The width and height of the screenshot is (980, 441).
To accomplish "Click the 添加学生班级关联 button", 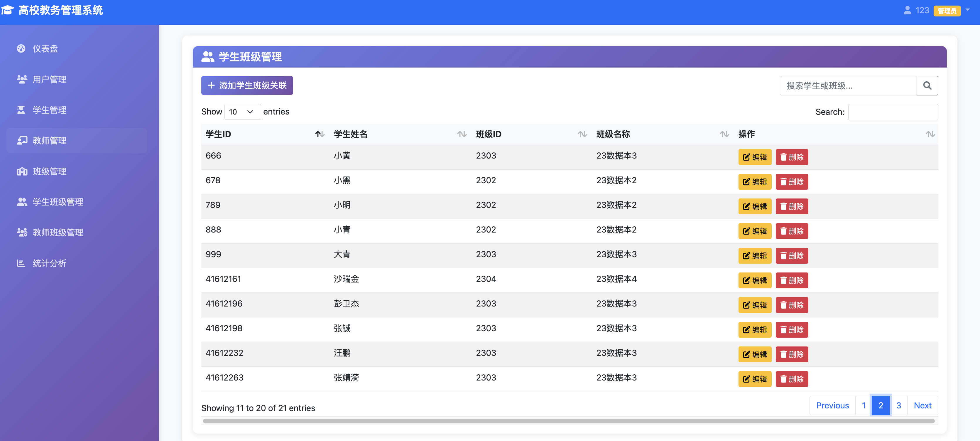I will point(247,85).
